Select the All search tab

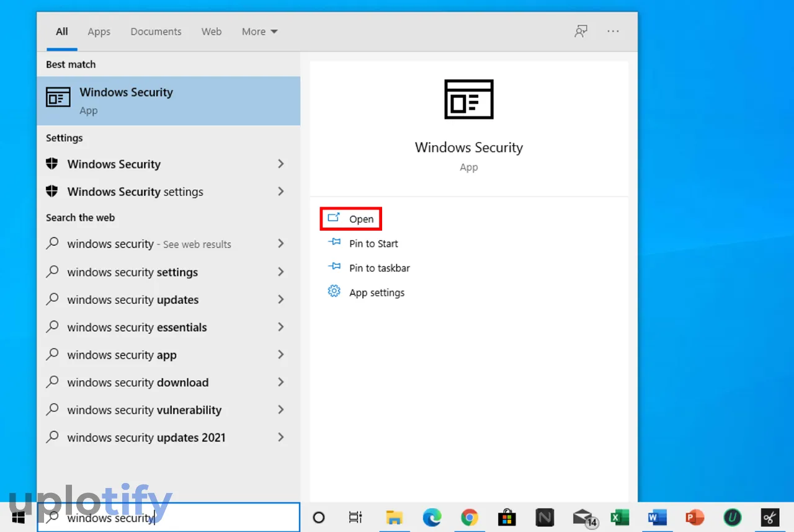click(x=62, y=32)
